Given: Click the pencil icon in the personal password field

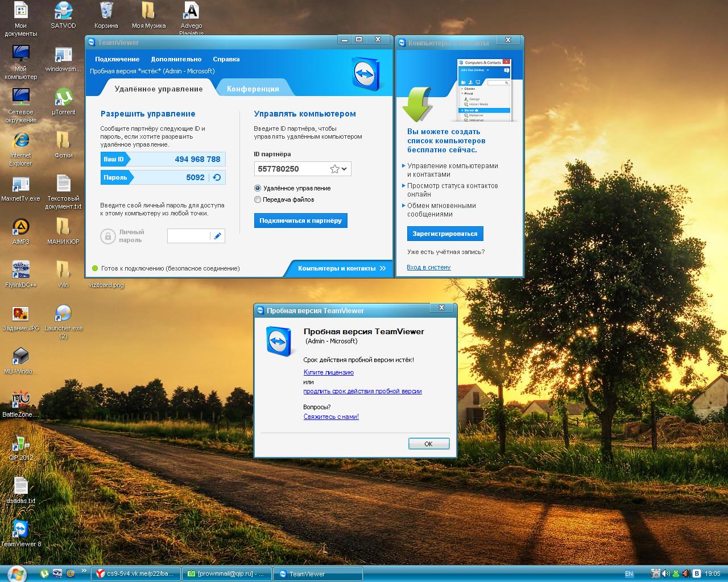Looking at the screenshot, I should pos(217,236).
